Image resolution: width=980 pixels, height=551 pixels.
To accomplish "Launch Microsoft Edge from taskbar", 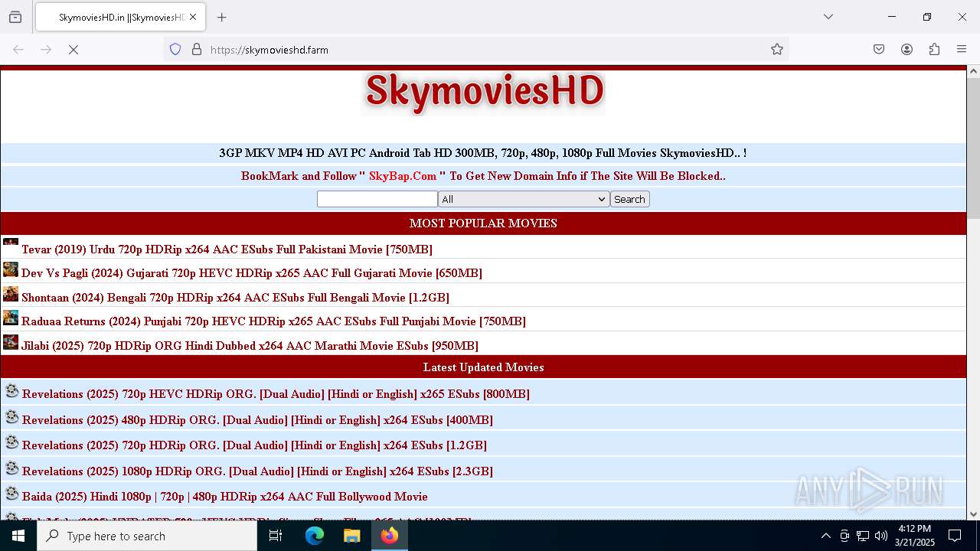I will [x=315, y=536].
